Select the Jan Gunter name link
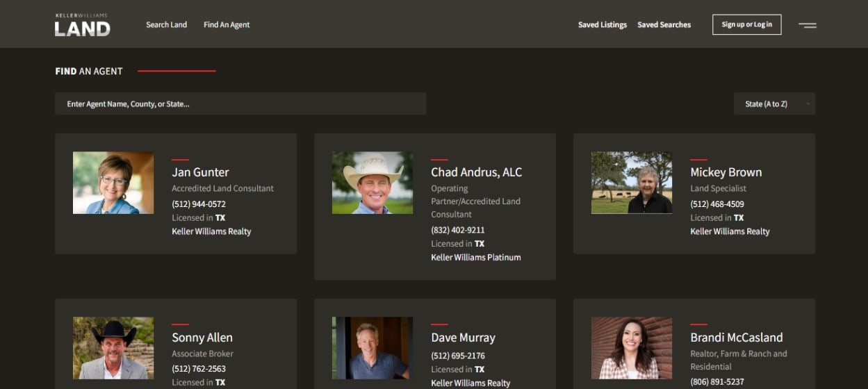 click(x=200, y=172)
